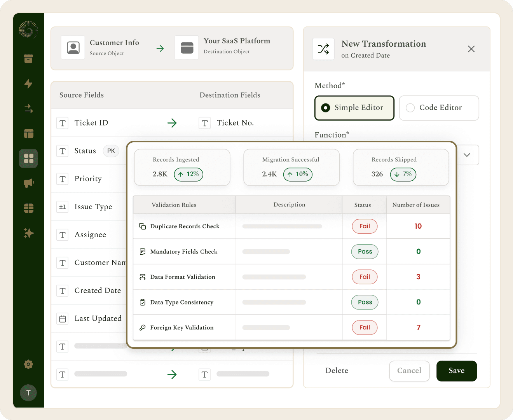The image size is (513, 420).
Task: Click the Mandatory Fields Check icon
Action: pyautogui.click(x=143, y=252)
